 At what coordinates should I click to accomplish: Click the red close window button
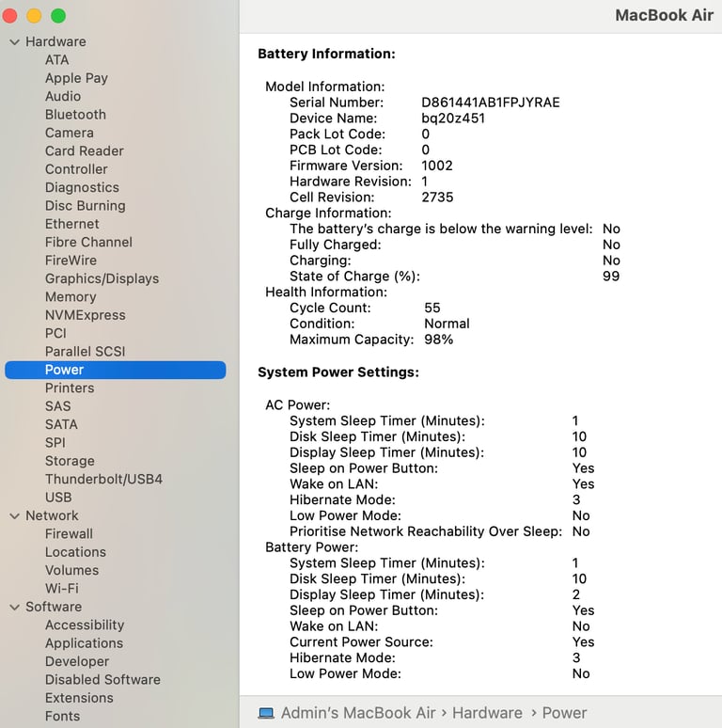(x=9, y=15)
